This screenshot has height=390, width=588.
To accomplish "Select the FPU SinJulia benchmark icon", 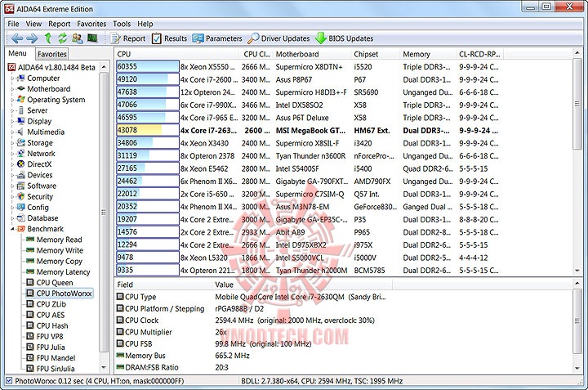I will [30, 369].
